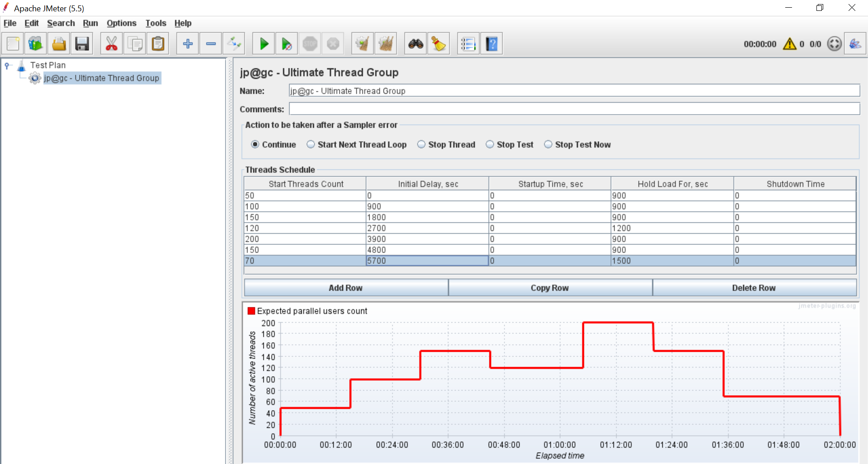Click Start no pauses icon
Viewport: 868px width, 464px height.
[x=287, y=44]
